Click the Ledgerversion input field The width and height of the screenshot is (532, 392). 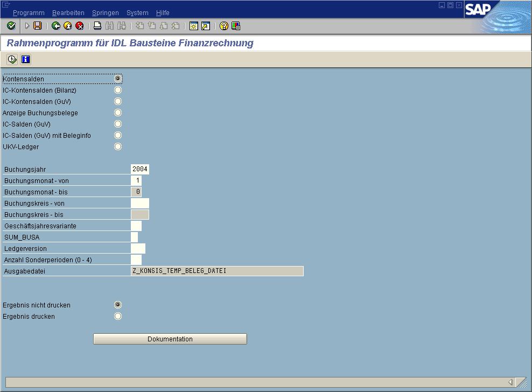point(138,248)
